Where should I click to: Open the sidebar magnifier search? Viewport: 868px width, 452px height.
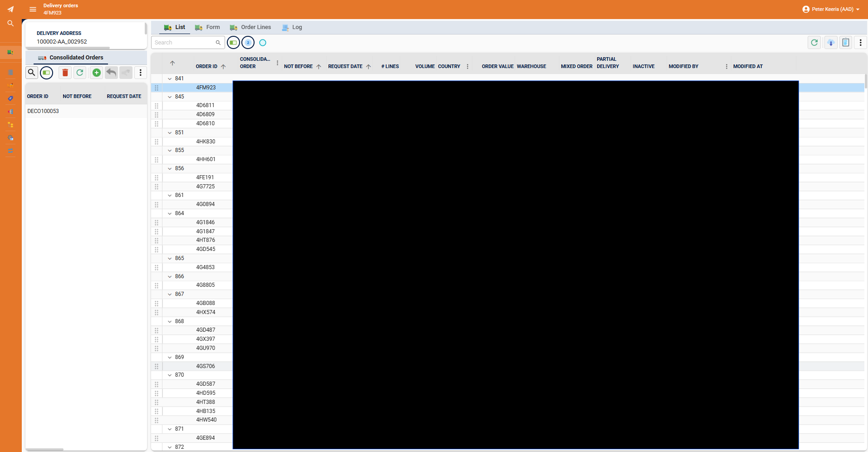pos(10,23)
